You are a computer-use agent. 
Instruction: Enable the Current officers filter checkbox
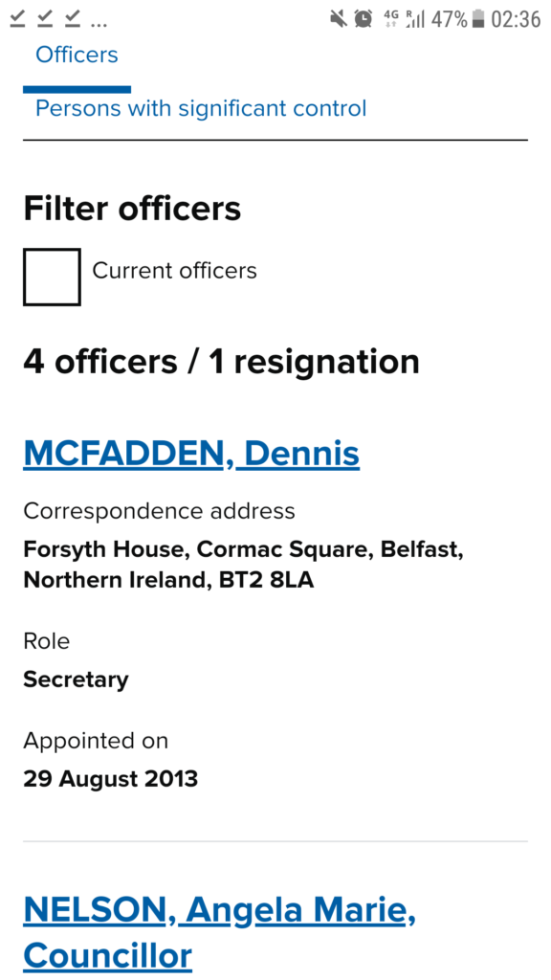[52, 276]
